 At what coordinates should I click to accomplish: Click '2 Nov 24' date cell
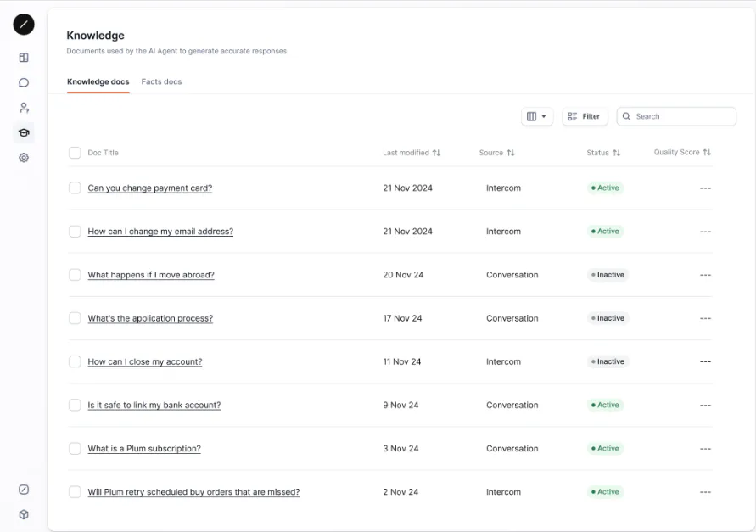pyautogui.click(x=400, y=492)
